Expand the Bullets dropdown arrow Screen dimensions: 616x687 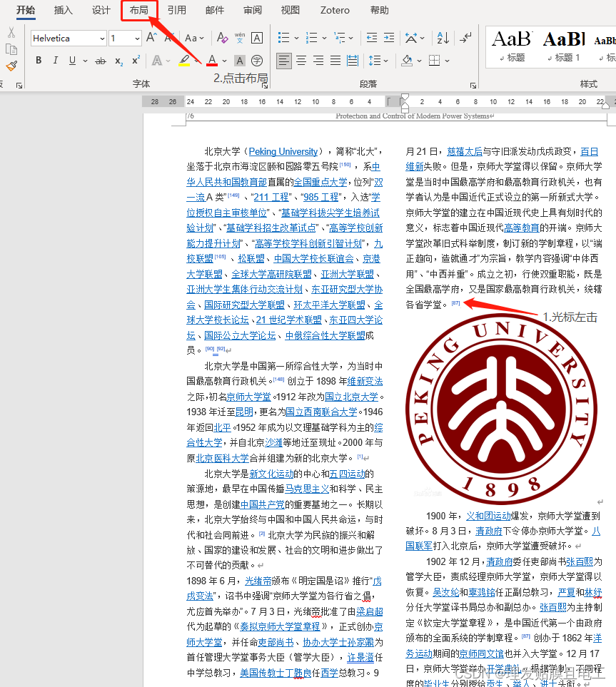point(296,38)
